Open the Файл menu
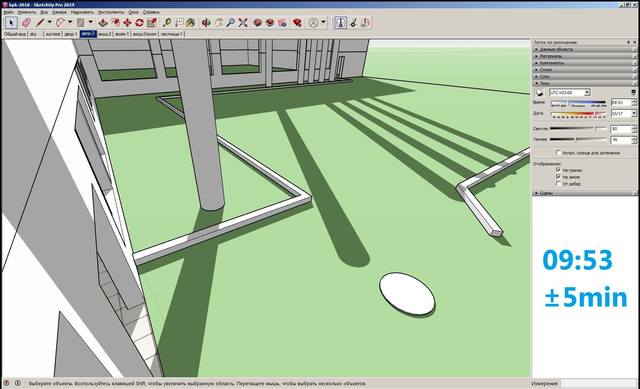Viewport: 640px width, 389px height. coord(8,12)
